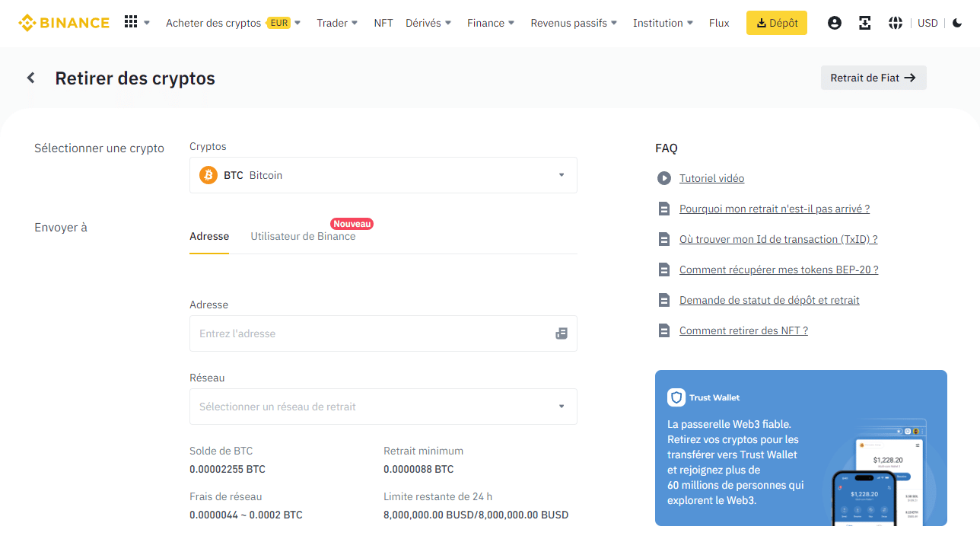This screenshot has height=539, width=980.
Task: Click the wallet download icon in header
Action: pyautogui.click(x=865, y=23)
